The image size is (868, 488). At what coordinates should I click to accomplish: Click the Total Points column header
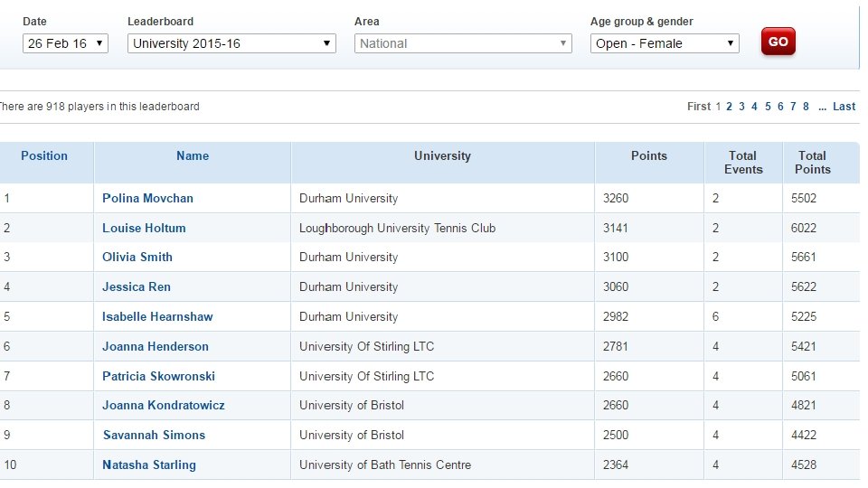click(x=813, y=163)
